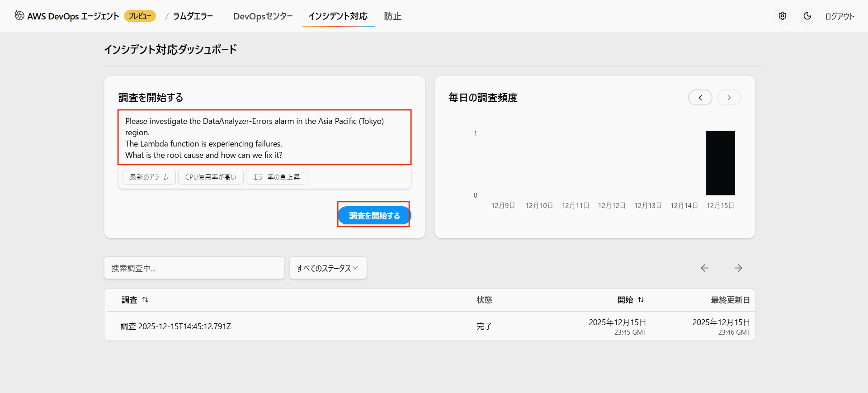The width and height of the screenshot is (868, 393).
Task: Switch to the DevOpsセンター tab
Action: coord(263,16)
